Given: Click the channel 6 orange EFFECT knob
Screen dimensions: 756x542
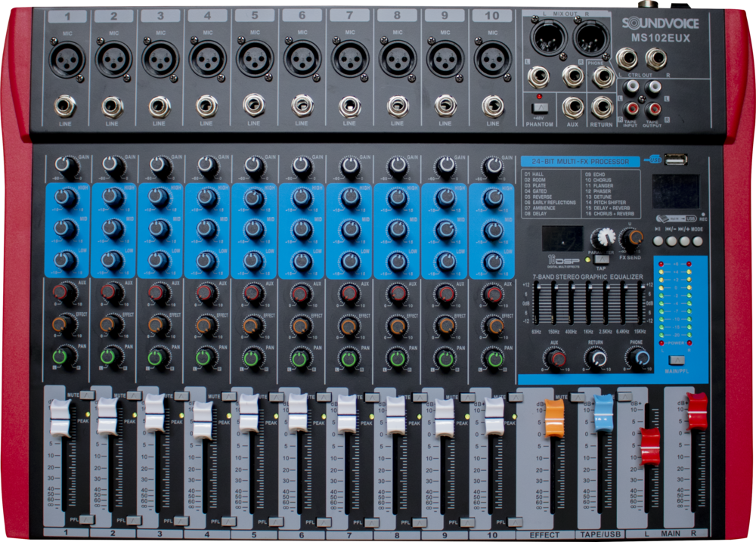Looking at the screenshot, I should click(x=301, y=326).
